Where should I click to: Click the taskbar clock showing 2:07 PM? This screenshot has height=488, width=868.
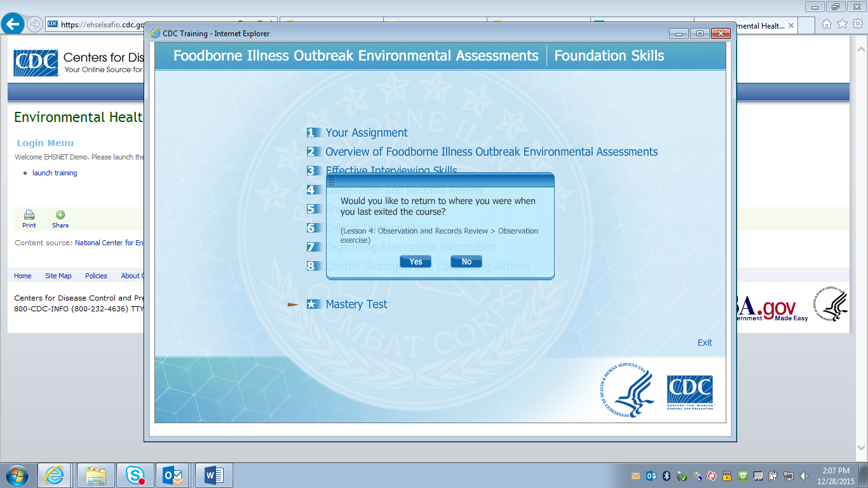836,475
